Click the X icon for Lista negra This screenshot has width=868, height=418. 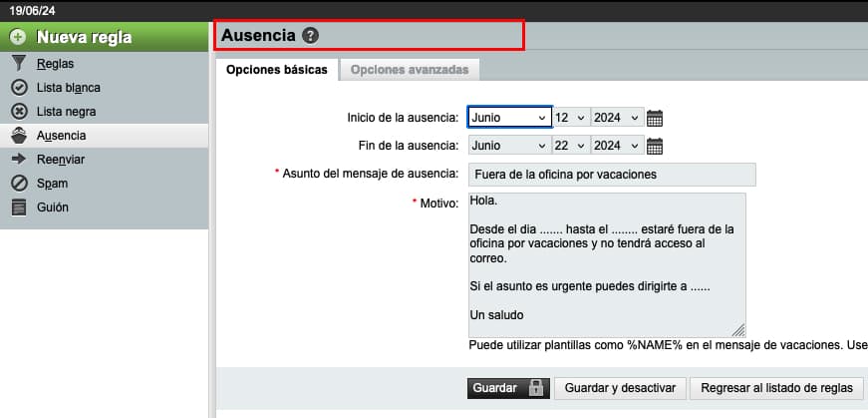[19, 112]
